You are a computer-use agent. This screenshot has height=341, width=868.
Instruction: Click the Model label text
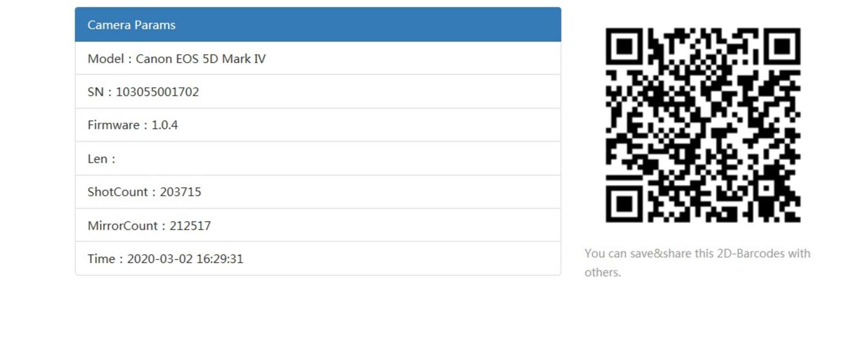(105, 59)
